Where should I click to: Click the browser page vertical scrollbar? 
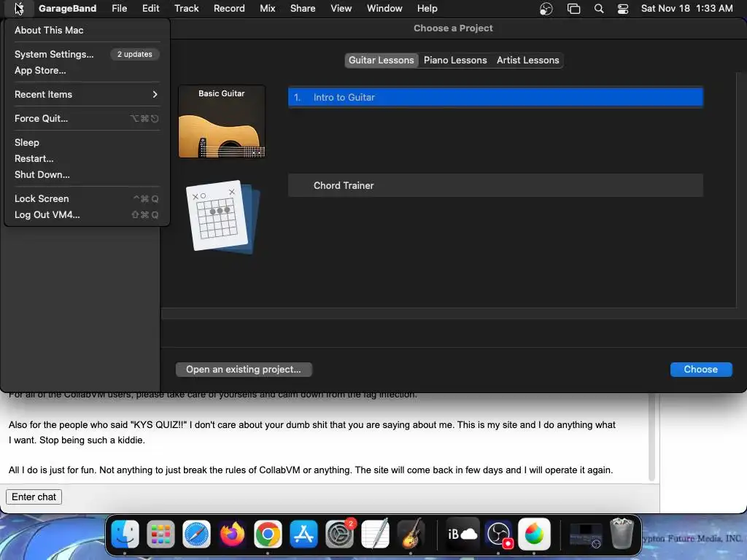coord(651,437)
